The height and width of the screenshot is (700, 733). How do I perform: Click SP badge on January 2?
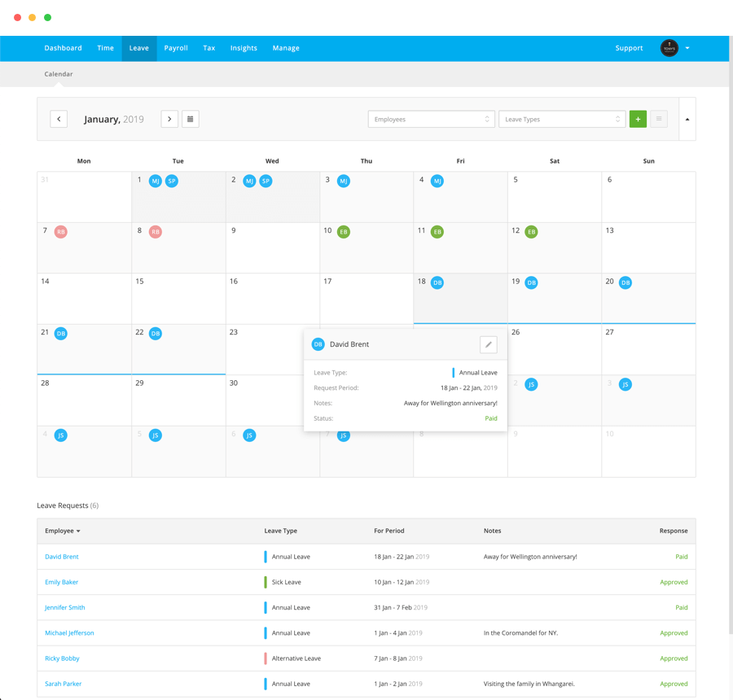click(x=266, y=181)
